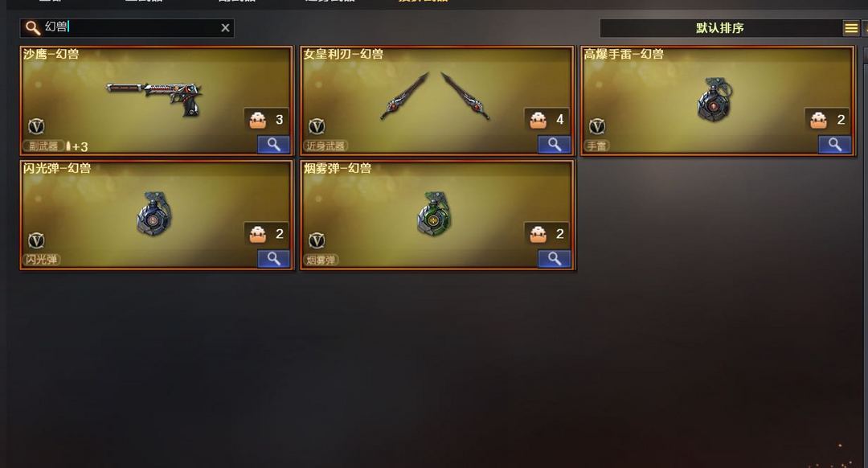Click the V badge on 闪光弹-幻兽 card
The image size is (868, 468).
[x=36, y=240]
